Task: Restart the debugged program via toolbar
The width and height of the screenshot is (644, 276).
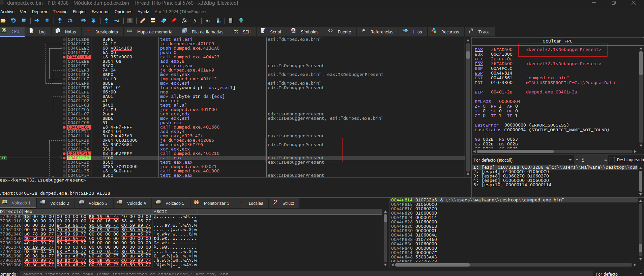Action: [13, 21]
